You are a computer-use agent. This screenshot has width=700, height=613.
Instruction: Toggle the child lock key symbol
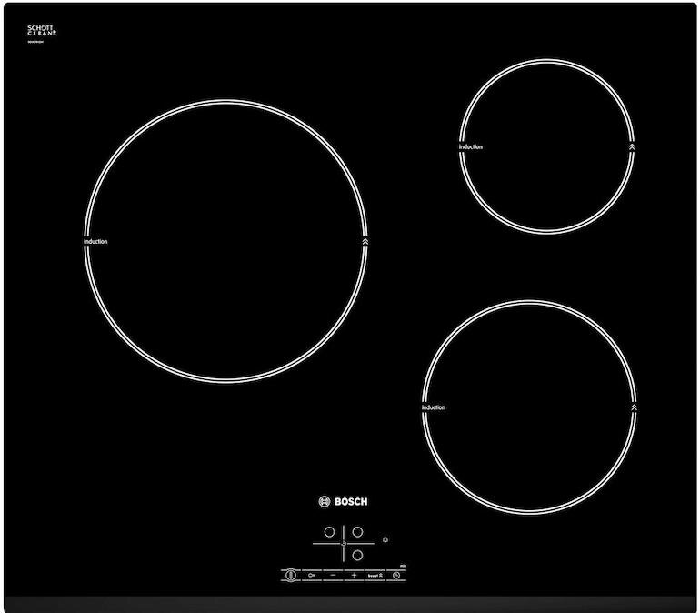tap(312, 576)
